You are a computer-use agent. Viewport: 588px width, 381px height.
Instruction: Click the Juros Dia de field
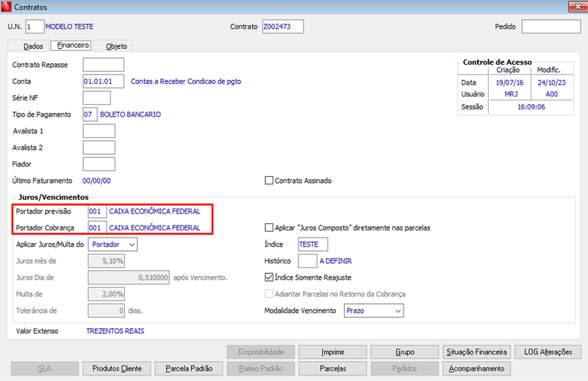(x=129, y=277)
